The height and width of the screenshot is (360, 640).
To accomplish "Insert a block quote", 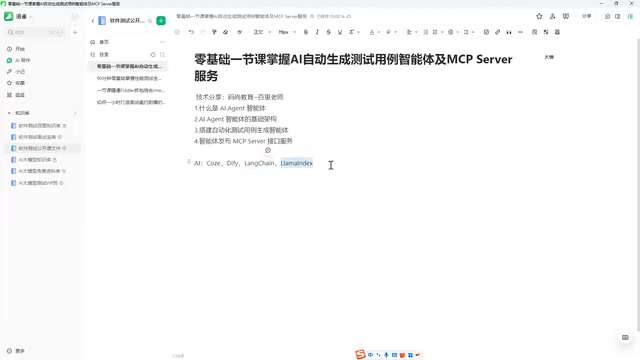I will 509,32.
